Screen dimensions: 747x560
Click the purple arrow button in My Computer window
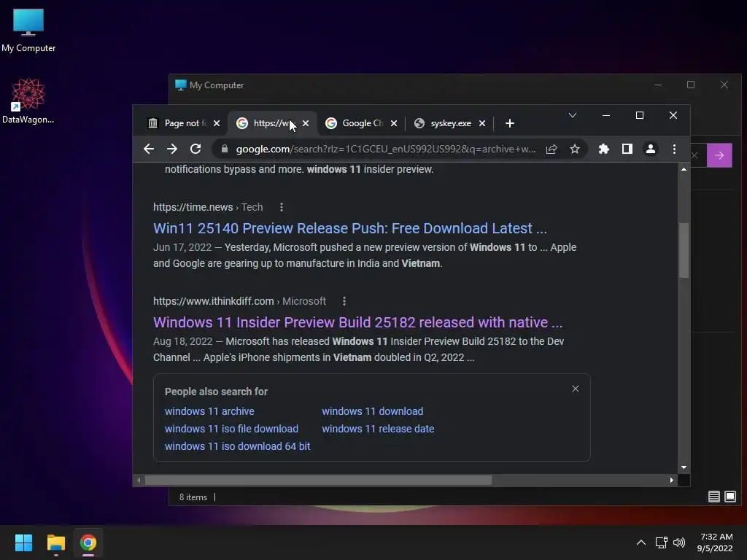[x=719, y=155]
